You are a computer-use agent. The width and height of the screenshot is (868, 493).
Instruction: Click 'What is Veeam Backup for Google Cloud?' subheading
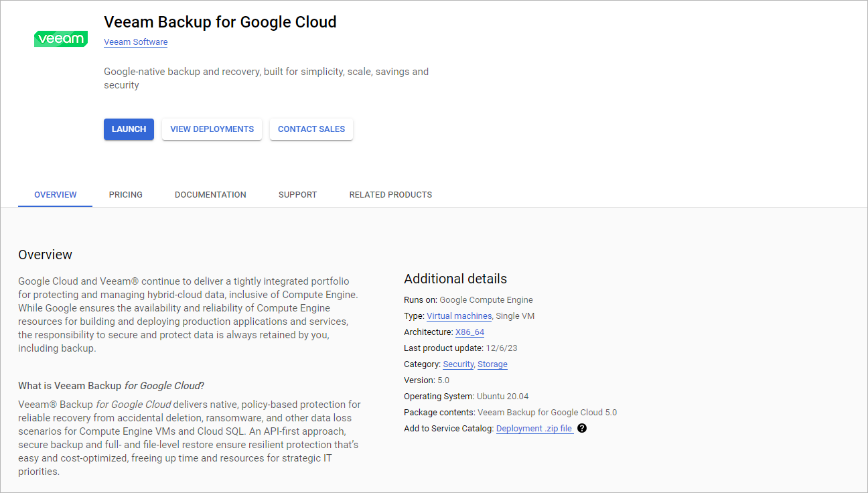coord(111,386)
